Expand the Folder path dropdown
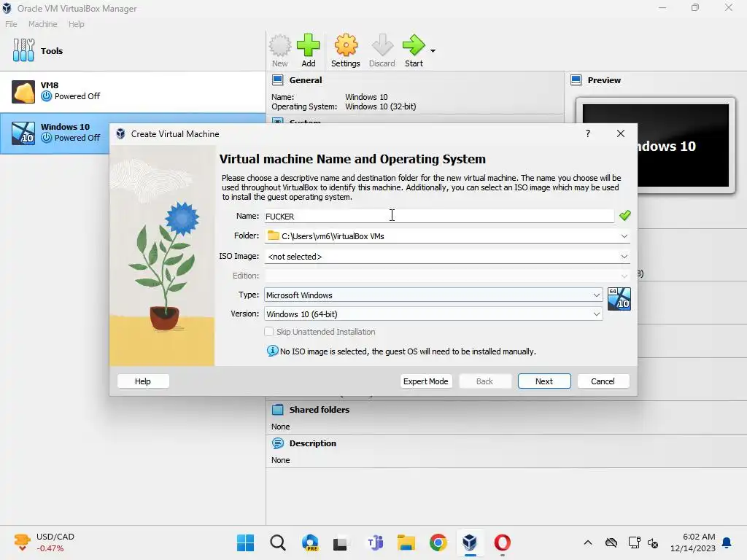This screenshot has width=747, height=560. click(x=624, y=236)
